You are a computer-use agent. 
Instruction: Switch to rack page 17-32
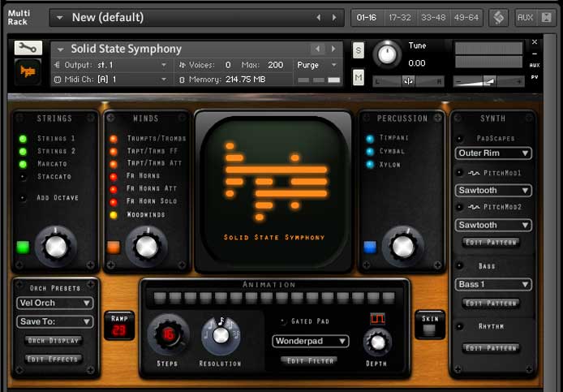(400, 18)
